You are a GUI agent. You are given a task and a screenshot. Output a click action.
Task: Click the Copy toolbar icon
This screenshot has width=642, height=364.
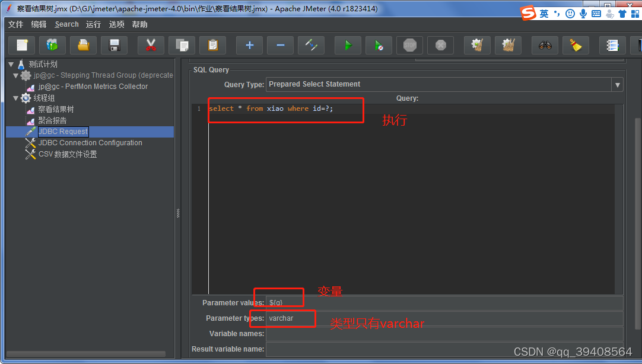182,45
